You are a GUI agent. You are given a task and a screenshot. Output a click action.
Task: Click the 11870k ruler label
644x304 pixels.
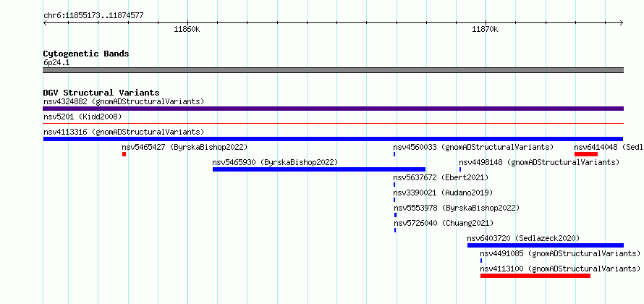(485, 29)
